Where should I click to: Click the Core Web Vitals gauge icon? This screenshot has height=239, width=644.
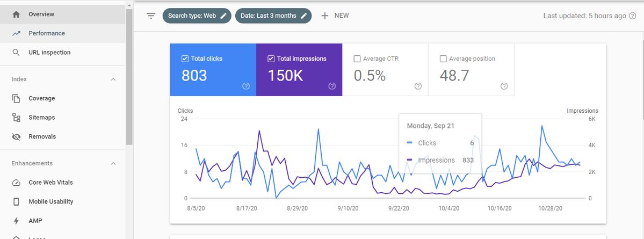point(16,183)
